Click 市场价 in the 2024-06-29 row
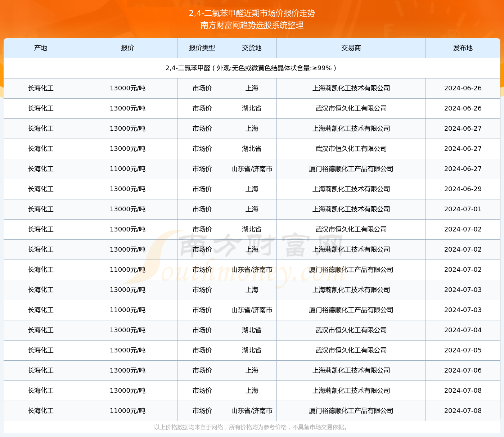Viewport: 504px width, 437px height. click(x=202, y=189)
